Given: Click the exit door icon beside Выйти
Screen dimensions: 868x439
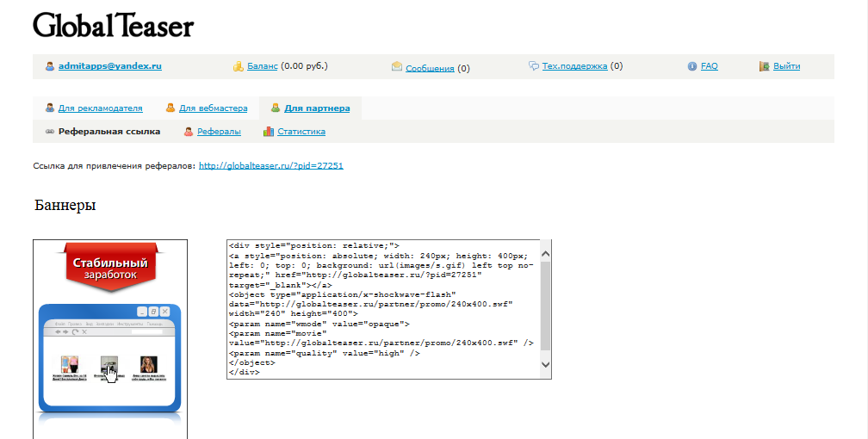Looking at the screenshot, I should (764, 66).
